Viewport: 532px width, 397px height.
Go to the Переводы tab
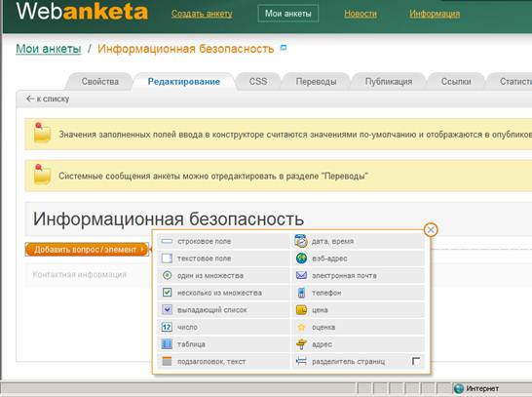coord(316,82)
